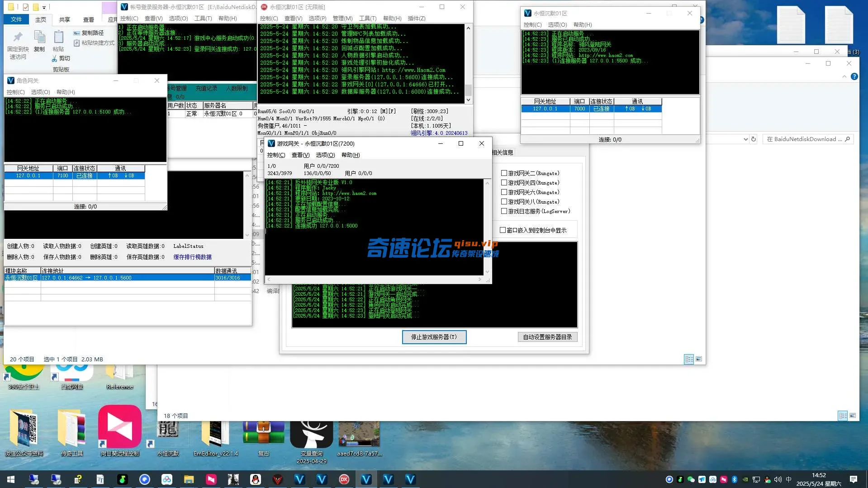Click the blue help icon in Explorer window

pyautogui.click(x=854, y=76)
